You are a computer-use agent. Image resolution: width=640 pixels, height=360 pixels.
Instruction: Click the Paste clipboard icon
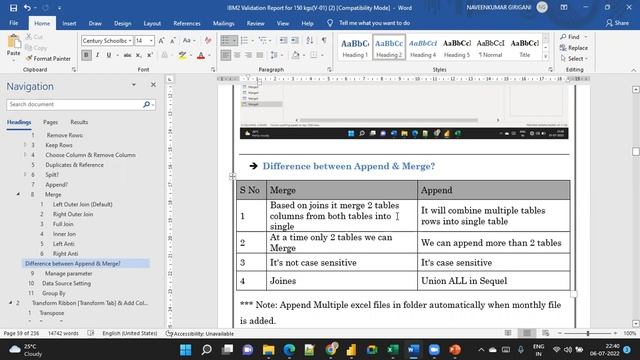13,42
